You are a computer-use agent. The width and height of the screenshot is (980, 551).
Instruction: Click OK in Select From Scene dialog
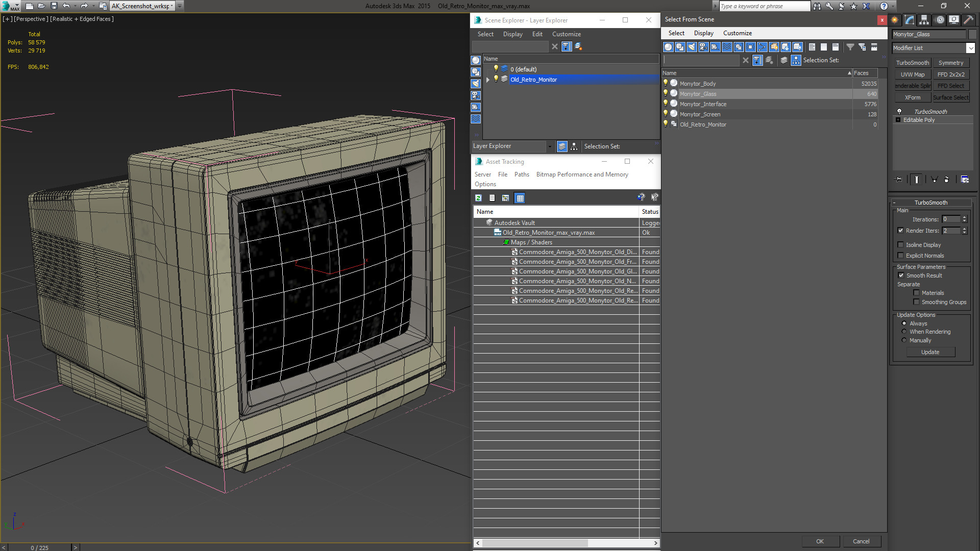pyautogui.click(x=820, y=541)
